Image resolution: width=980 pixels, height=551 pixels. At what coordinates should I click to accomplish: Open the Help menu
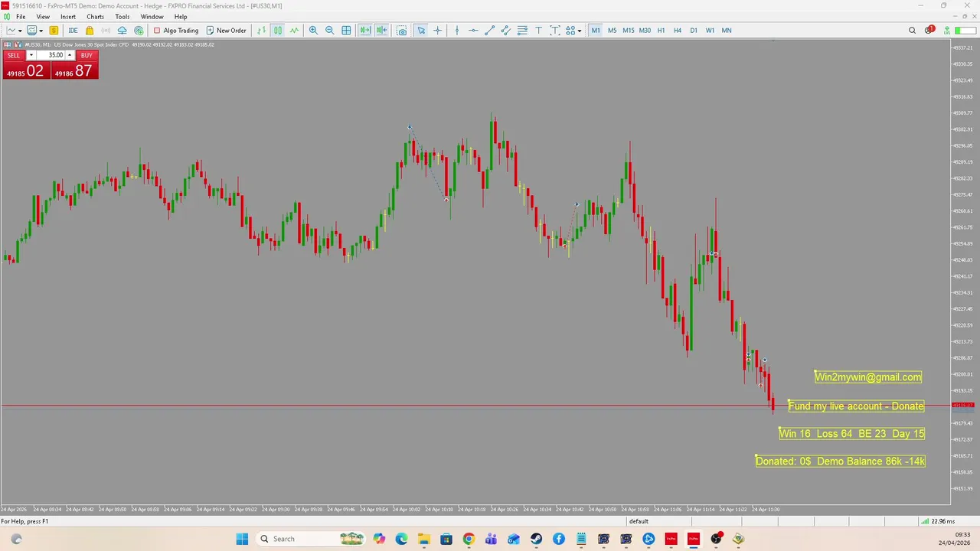(181, 17)
